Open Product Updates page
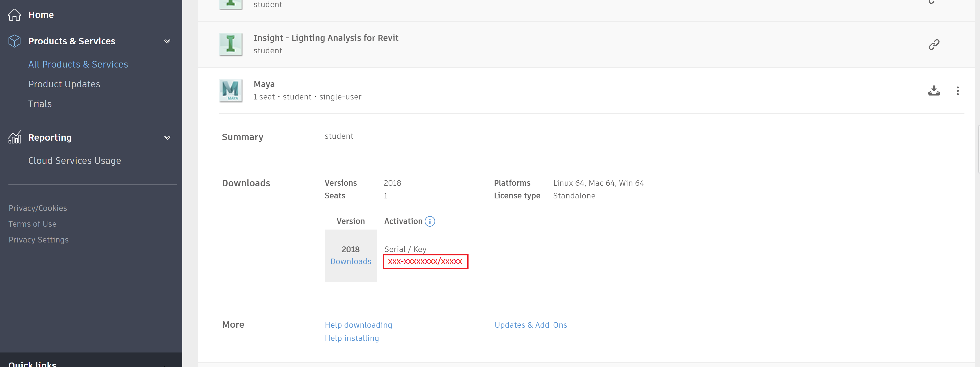 click(x=64, y=84)
